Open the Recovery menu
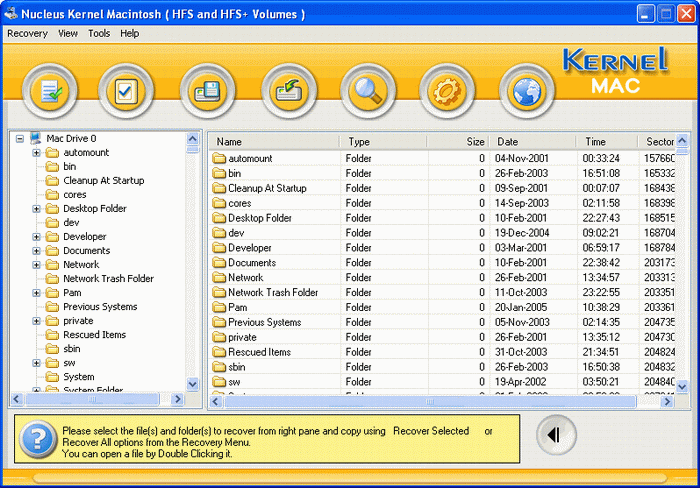The width and height of the screenshot is (700, 488). point(27,33)
